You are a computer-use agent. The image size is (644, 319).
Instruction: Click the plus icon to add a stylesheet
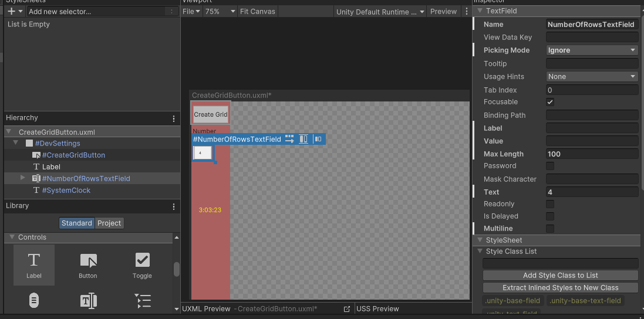pyautogui.click(x=11, y=12)
